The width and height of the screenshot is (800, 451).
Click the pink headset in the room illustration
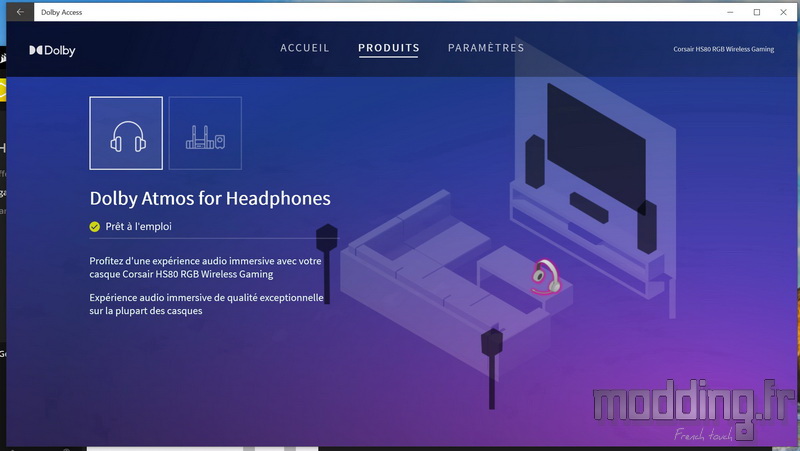point(546,278)
